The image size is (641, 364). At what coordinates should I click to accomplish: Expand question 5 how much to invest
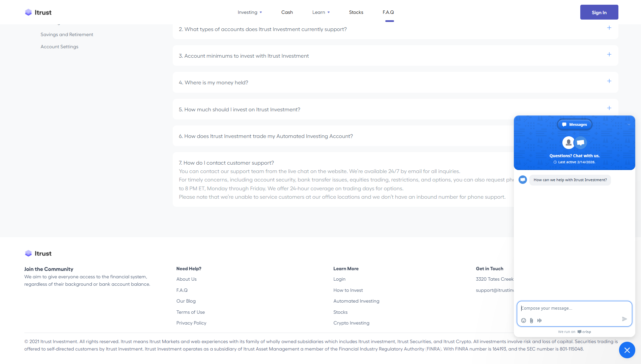[x=395, y=109]
